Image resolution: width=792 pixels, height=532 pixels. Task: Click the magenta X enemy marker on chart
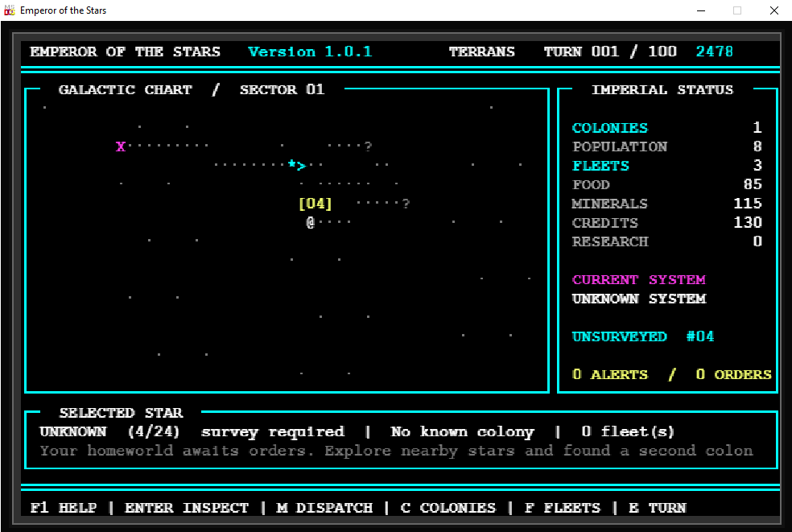point(120,146)
